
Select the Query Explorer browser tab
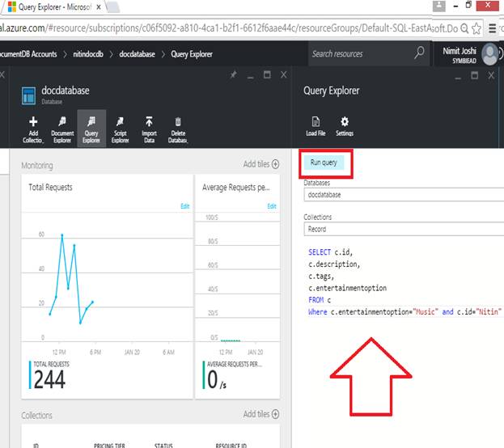(54, 6)
